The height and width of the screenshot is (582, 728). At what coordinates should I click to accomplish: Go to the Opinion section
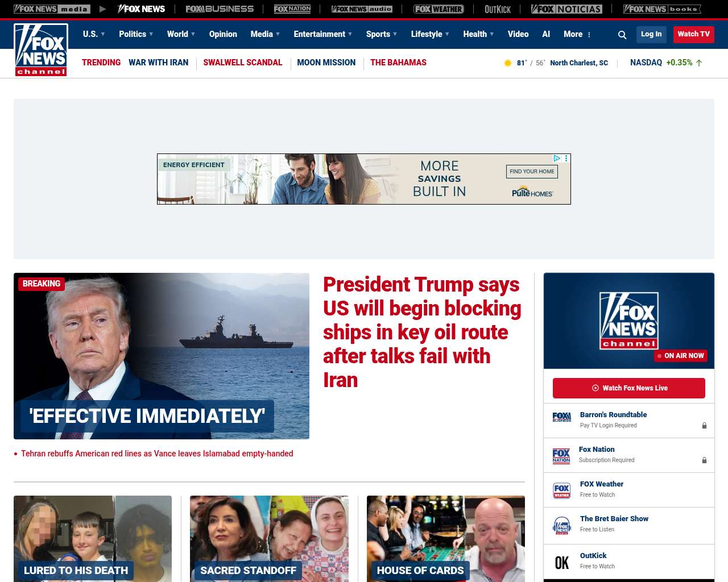(x=223, y=34)
